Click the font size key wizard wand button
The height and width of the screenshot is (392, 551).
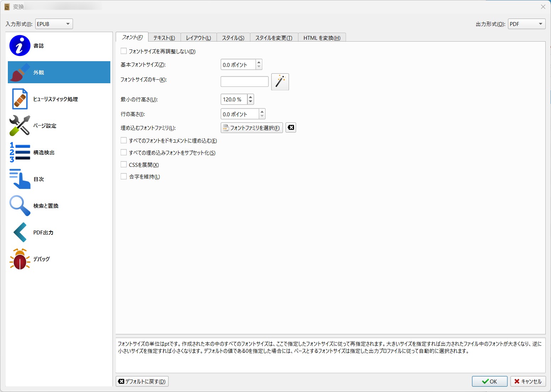coord(280,82)
